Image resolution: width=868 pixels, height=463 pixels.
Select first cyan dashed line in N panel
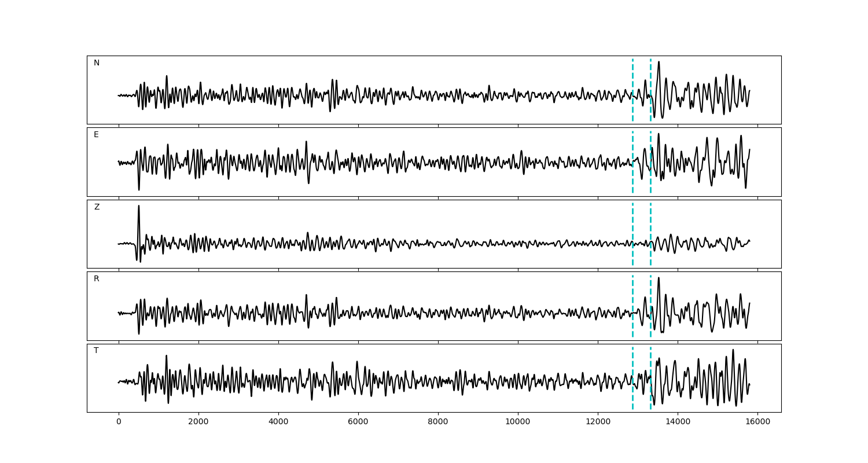click(632, 75)
